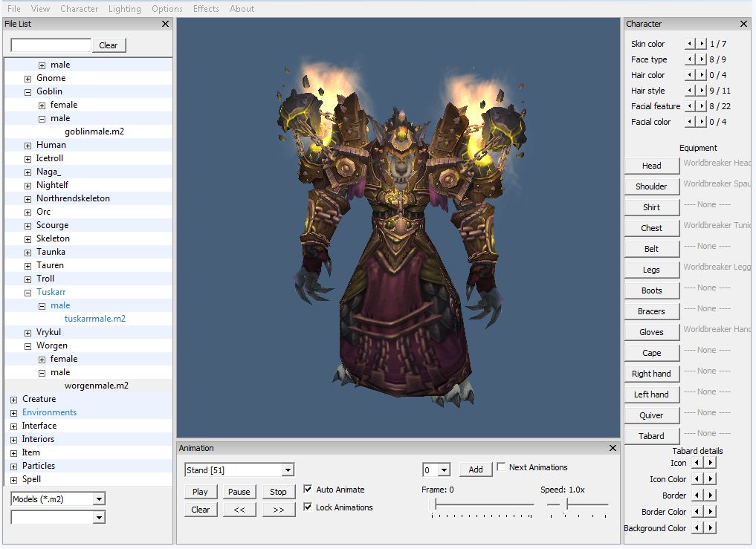The width and height of the screenshot is (756, 549).
Task: Open the Models (*.m2) filter dropdown
Action: (99, 499)
